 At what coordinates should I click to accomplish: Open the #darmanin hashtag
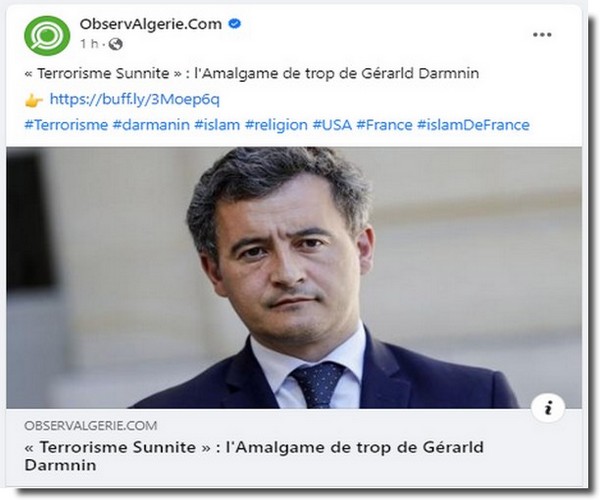(x=151, y=125)
